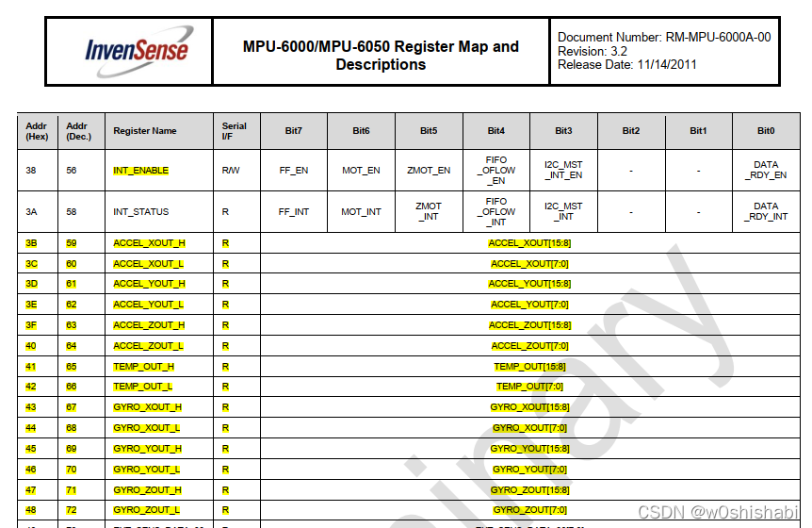This screenshot has height=528, width=812.
Task: Click the 'Revision: 3.2' text
Action: [x=592, y=51]
